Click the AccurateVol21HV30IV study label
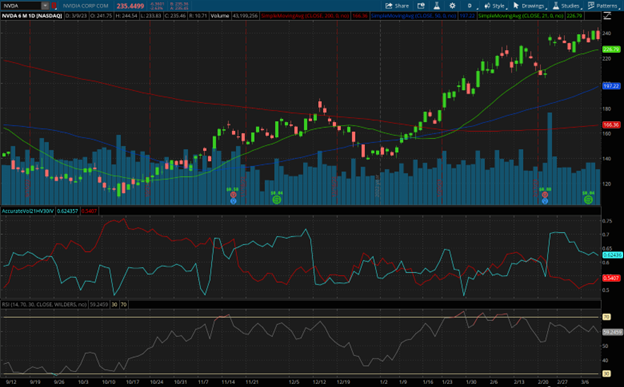The width and height of the screenshot is (624, 387). pyautogui.click(x=27, y=211)
